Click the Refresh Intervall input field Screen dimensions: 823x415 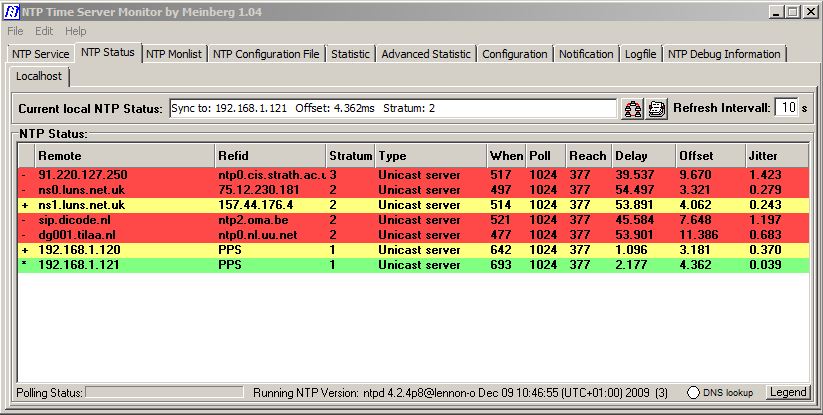[787, 108]
